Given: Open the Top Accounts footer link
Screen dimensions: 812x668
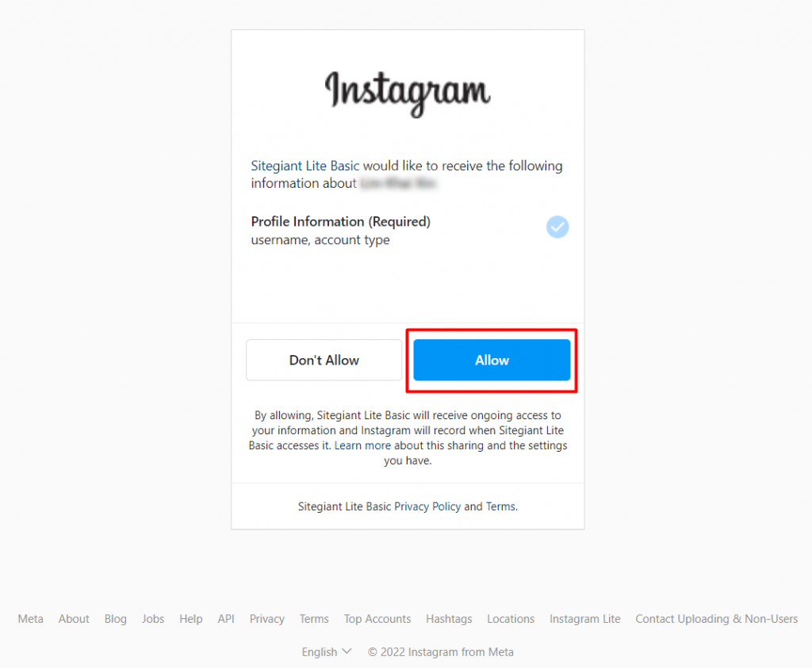Looking at the screenshot, I should point(377,619).
